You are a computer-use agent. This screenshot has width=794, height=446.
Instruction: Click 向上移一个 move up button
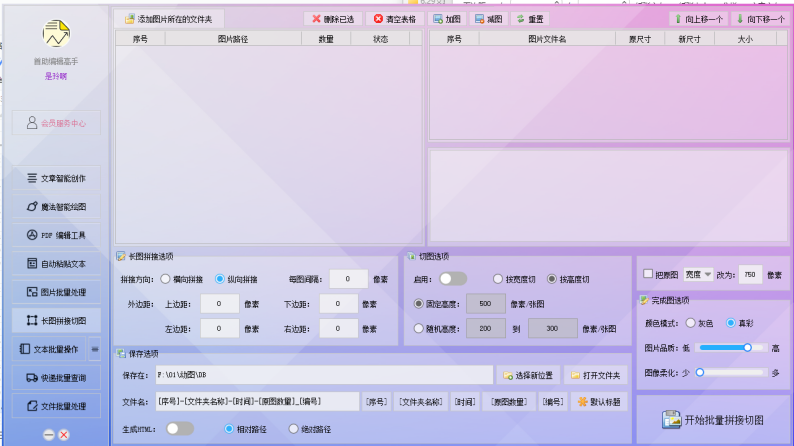pyautogui.click(x=698, y=19)
